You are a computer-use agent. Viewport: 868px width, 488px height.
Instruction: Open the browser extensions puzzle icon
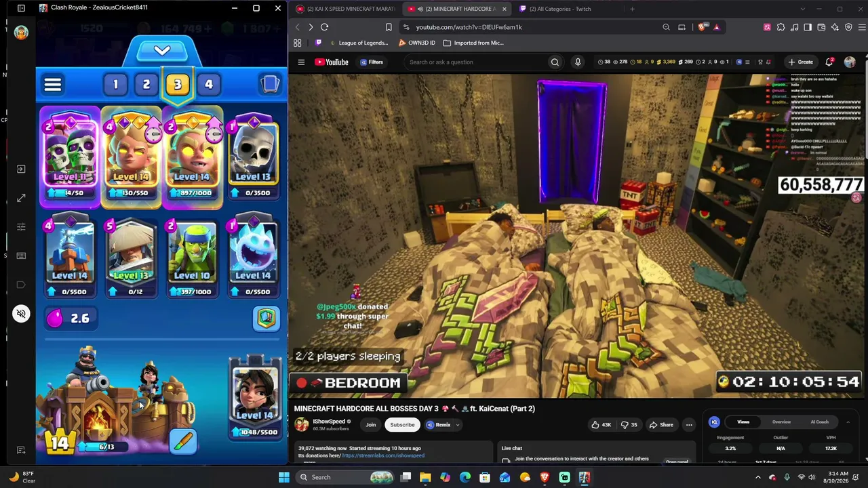coord(781,27)
